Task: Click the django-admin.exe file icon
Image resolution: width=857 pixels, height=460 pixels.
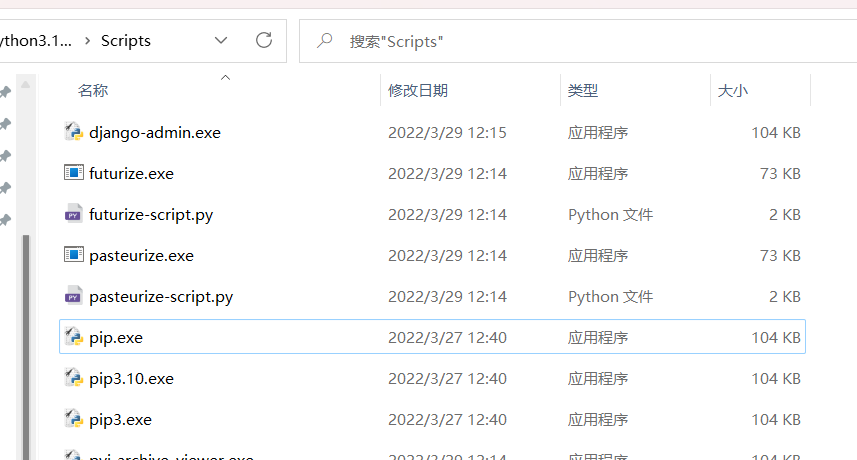Action: [73, 132]
